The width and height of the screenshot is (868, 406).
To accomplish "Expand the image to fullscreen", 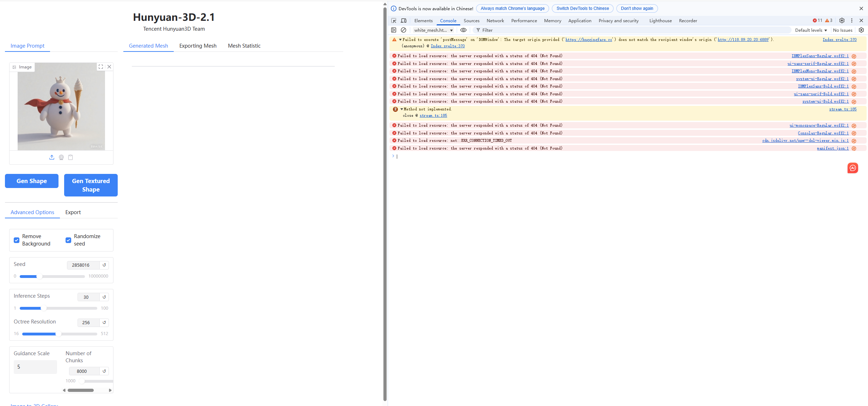I will [x=101, y=67].
